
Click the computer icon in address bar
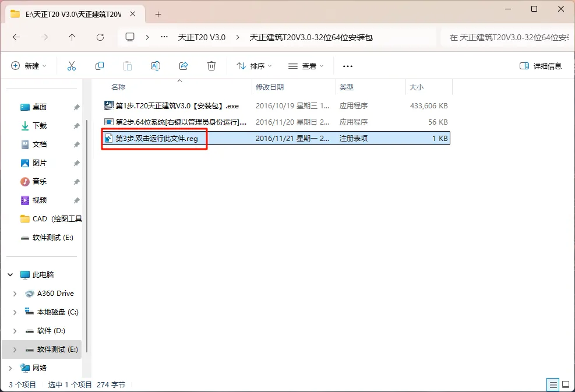[x=130, y=37]
